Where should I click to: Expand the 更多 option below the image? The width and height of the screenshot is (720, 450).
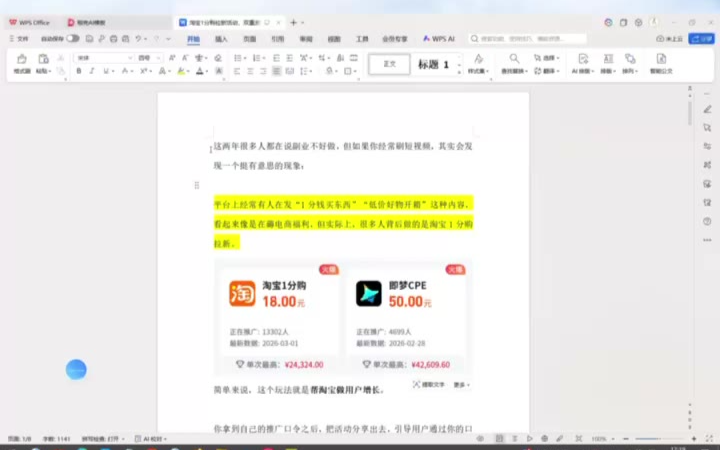pyautogui.click(x=460, y=384)
